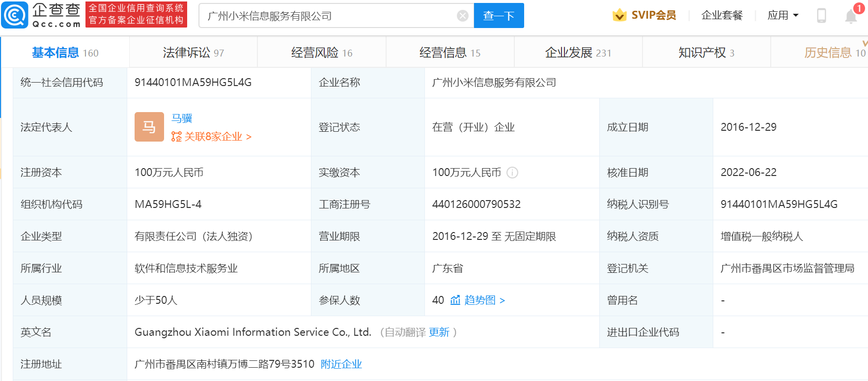Click 软件和信息技术服务业 industry value
The width and height of the screenshot is (868, 381).
point(186,268)
